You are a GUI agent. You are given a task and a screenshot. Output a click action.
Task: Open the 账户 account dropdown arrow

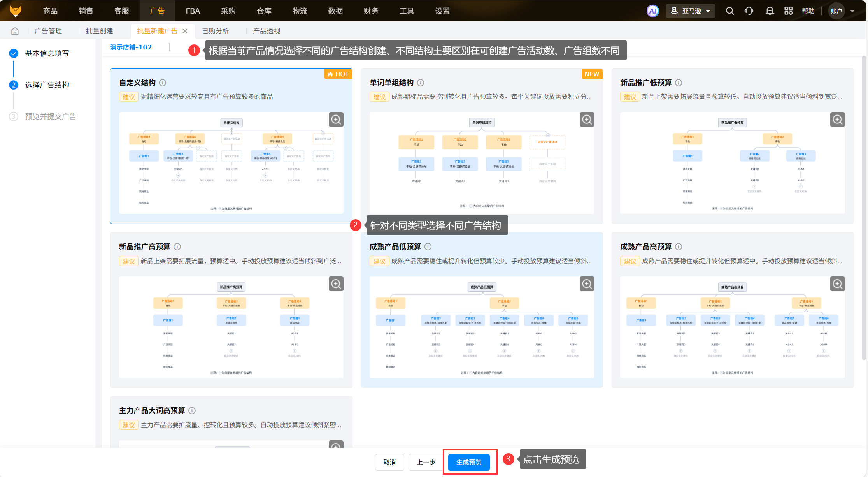click(x=852, y=11)
